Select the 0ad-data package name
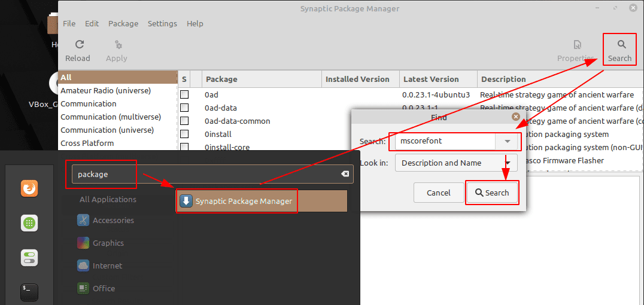Image resolution: width=644 pixels, height=305 pixels. (x=221, y=108)
